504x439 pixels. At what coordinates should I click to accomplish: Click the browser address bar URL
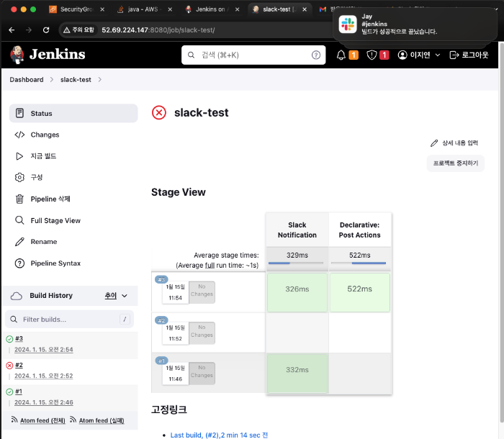158,30
